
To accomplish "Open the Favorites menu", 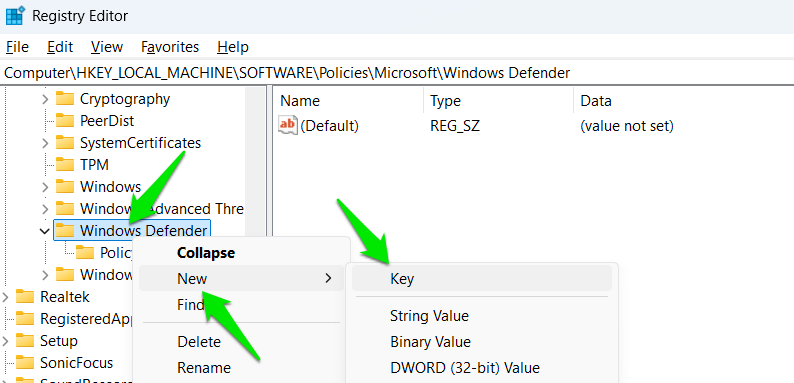I will pyautogui.click(x=170, y=47).
